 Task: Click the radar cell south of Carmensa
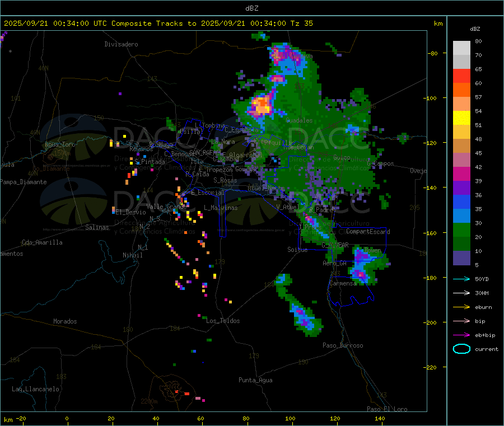(299, 305)
